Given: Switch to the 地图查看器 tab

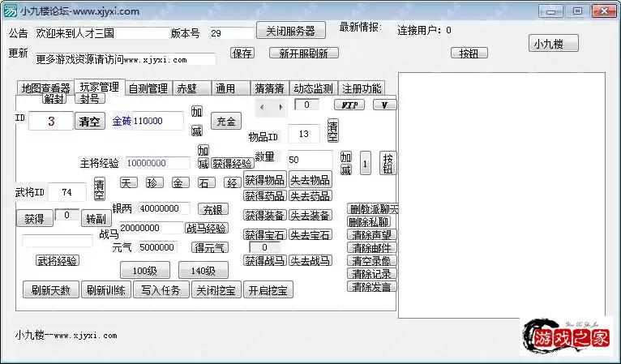Looking at the screenshot, I should [45, 88].
